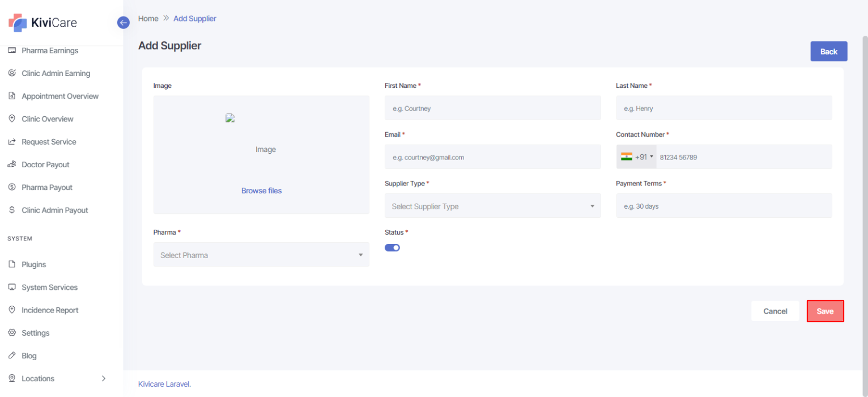
Task: Open Appointment Overview in the sidebar
Action: tap(60, 96)
